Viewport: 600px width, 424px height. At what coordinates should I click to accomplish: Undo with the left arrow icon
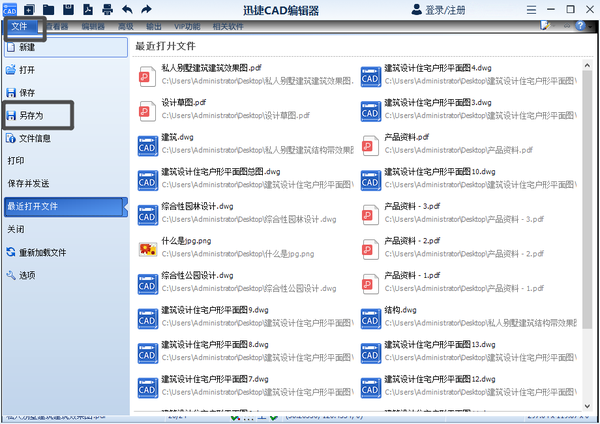click(127, 9)
